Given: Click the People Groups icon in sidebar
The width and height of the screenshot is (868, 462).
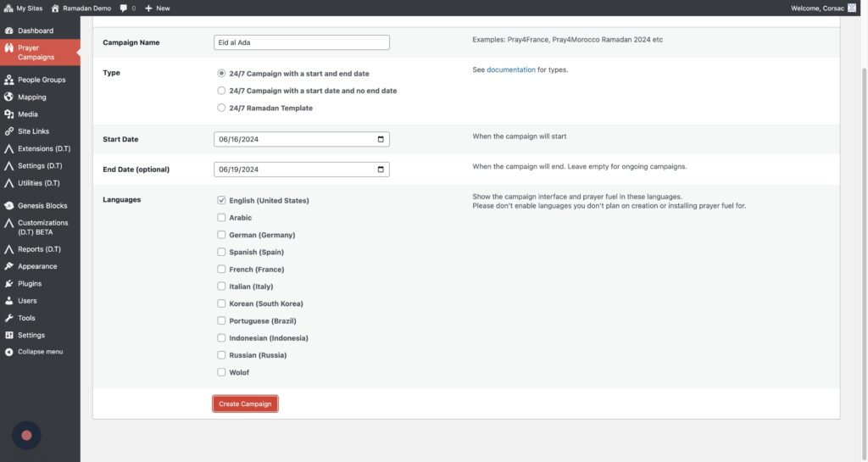Looking at the screenshot, I should tap(8, 80).
